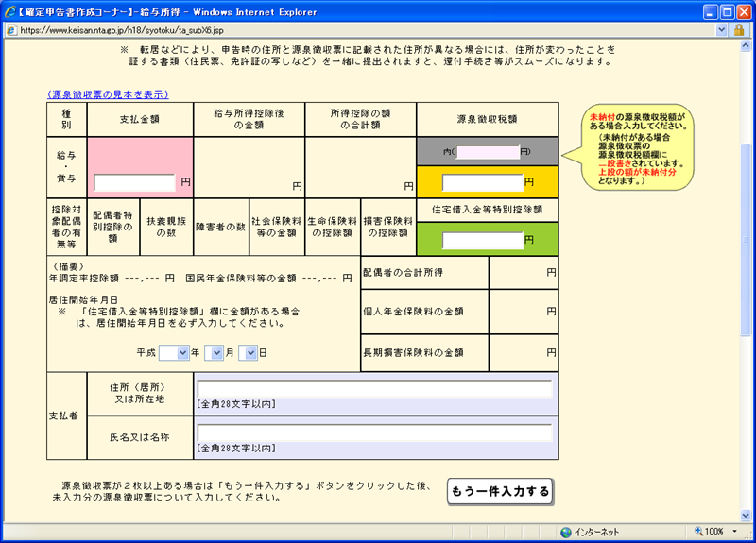The height and width of the screenshot is (543, 756).
Task: Click the 内 unpaid withholding tax field
Action: pyautogui.click(x=488, y=152)
